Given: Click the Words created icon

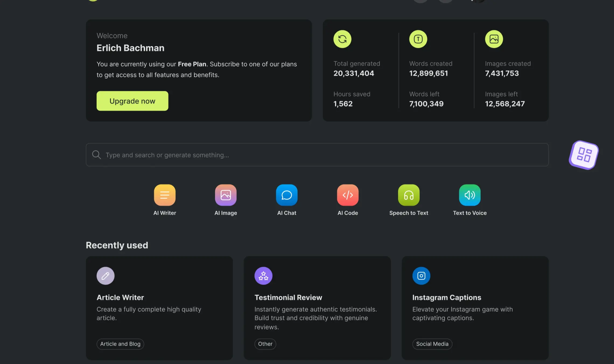Looking at the screenshot, I should click(x=418, y=39).
